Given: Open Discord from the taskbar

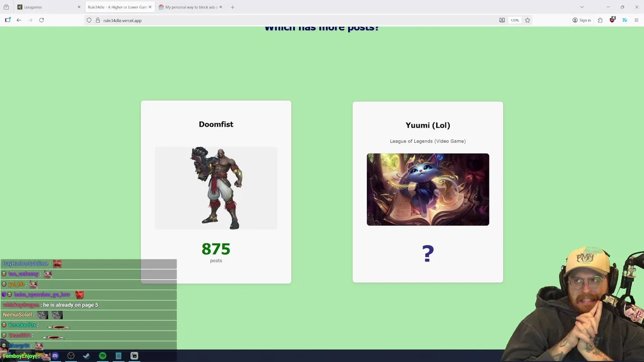Looking at the screenshot, I should pos(55,356).
